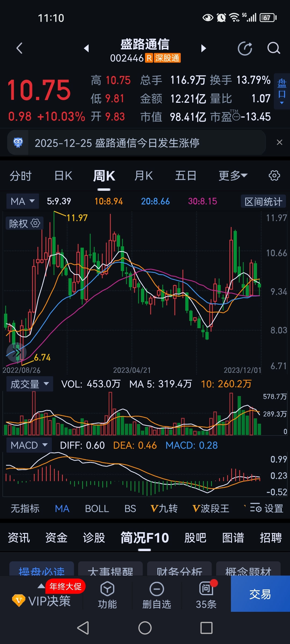290x644 pixels.
Task: Tap 删自选 remove from watchlist icon
Action: [157, 589]
